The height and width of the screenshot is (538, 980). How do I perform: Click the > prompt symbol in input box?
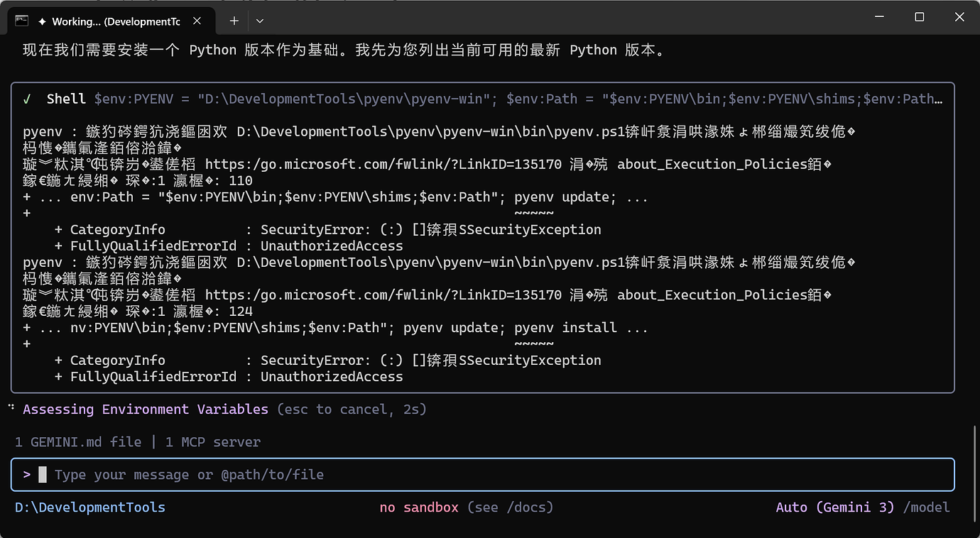pos(27,475)
